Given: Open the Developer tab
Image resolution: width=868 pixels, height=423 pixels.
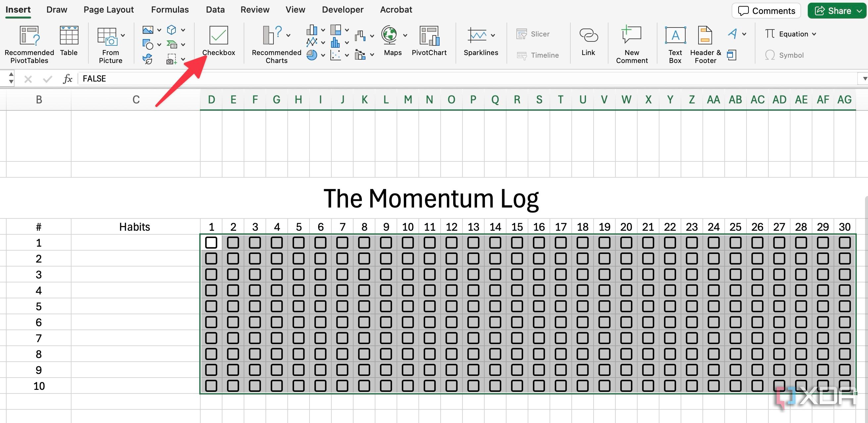Looking at the screenshot, I should [342, 9].
